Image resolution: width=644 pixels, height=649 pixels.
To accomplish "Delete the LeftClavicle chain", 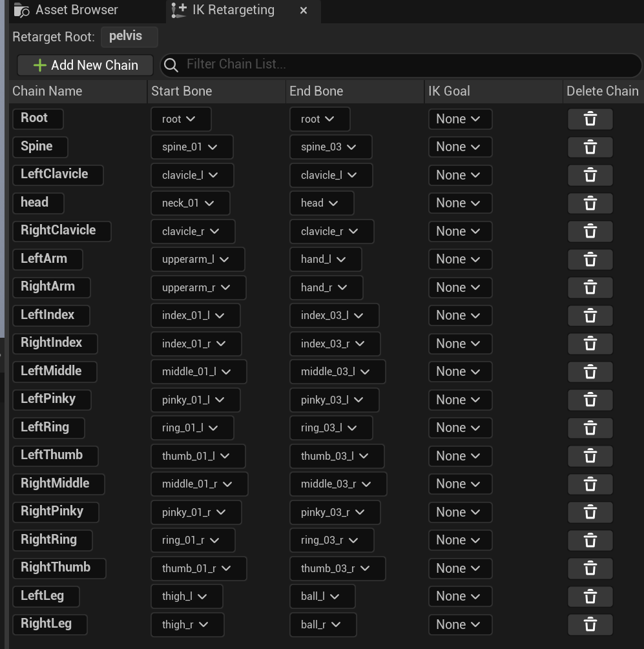I will (x=590, y=175).
